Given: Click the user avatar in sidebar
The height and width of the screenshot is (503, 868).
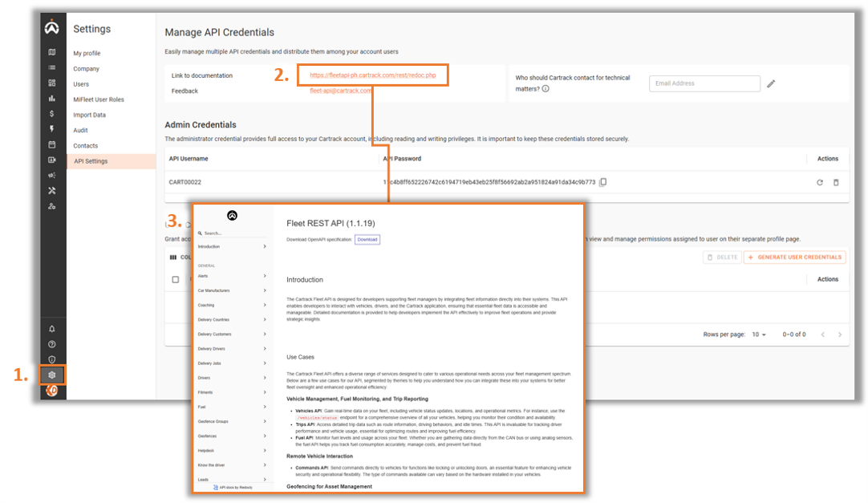Looking at the screenshot, I should pyautogui.click(x=52, y=391).
